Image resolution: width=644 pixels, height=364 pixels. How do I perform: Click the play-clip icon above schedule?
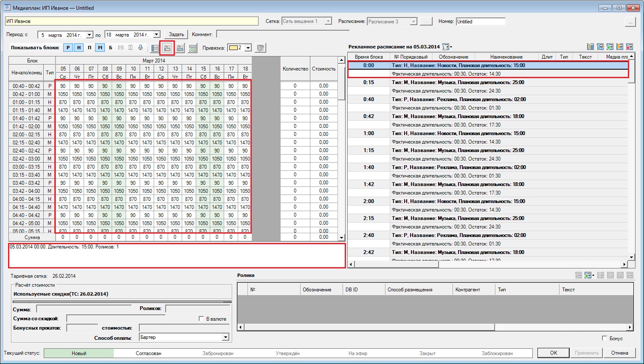[x=600, y=47]
